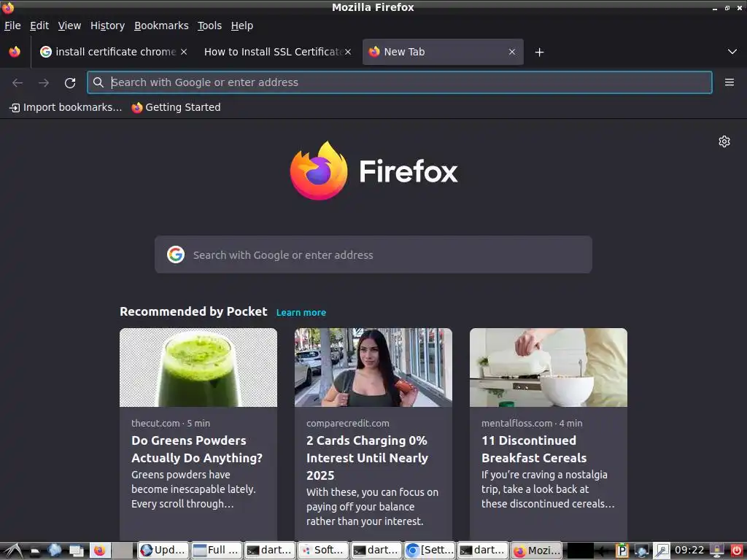Viewport: 747px width, 560px height.
Task: Switch to '[Sett...' Chromium taskbar window
Action: pos(430,551)
